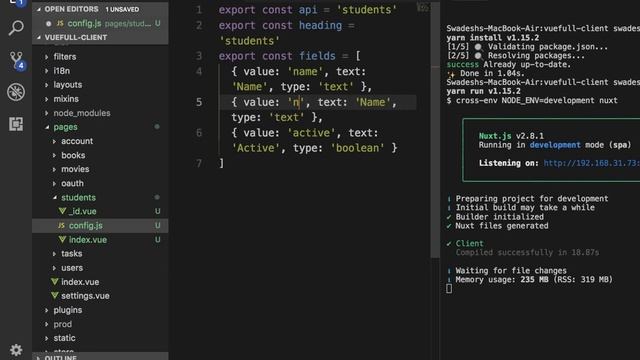The width and height of the screenshot is (640, 360).
Task: Place cursor on line 7 closing bracket
Action: tap(222, 163)
